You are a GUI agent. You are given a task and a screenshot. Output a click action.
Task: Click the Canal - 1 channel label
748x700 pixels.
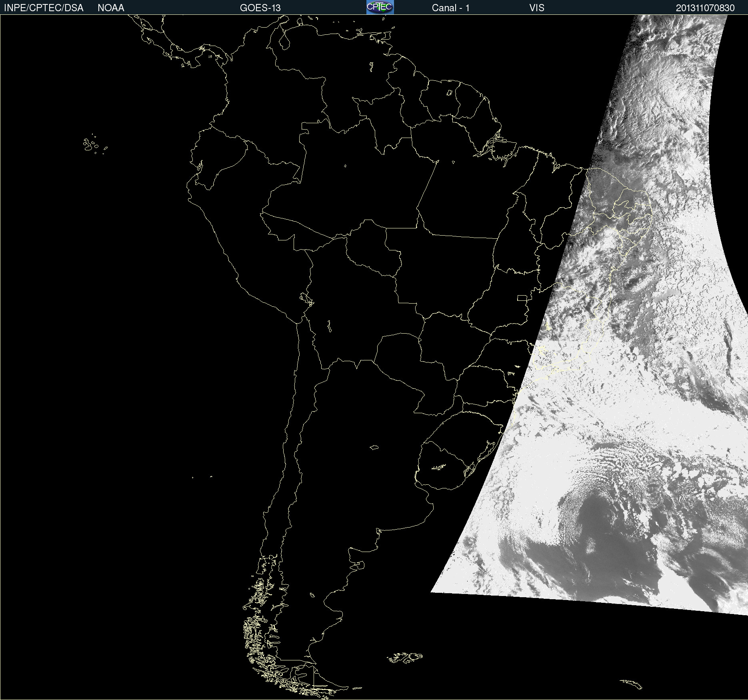click(x=451, y=8)
